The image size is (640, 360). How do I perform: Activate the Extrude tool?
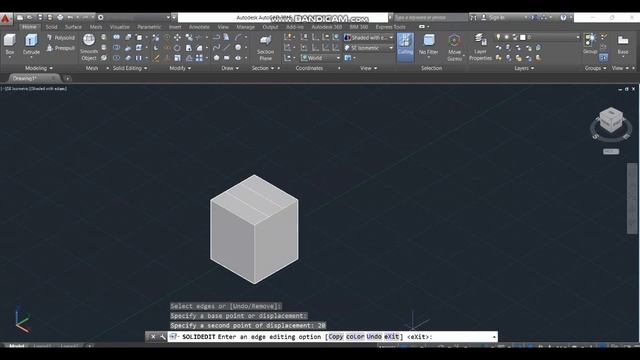[x=31, y=44]
